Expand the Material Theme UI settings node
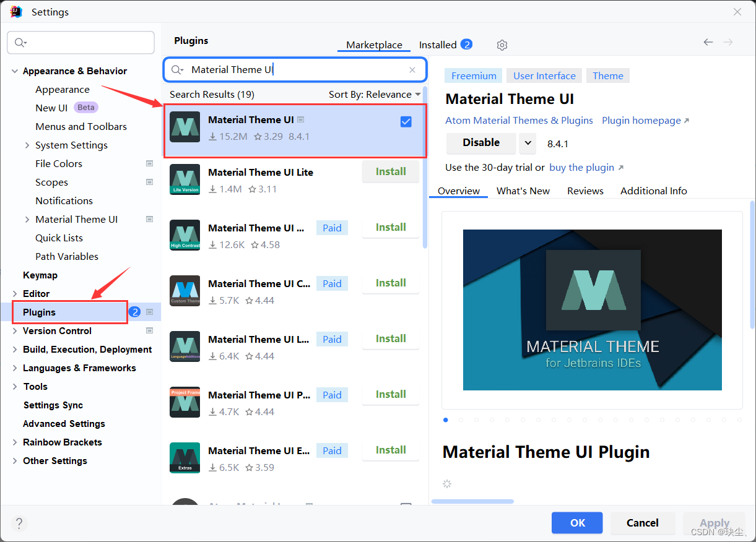 [x=27, y=220]
